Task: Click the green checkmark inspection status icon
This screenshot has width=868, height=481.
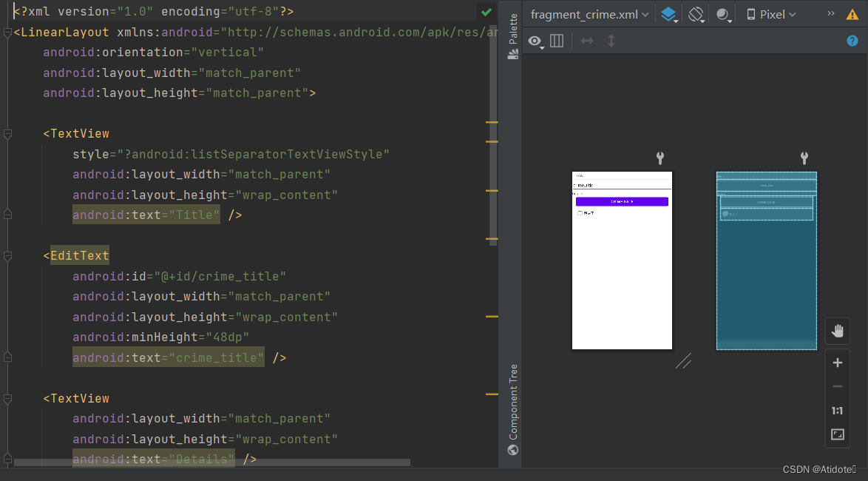Action: coord(486,12)
